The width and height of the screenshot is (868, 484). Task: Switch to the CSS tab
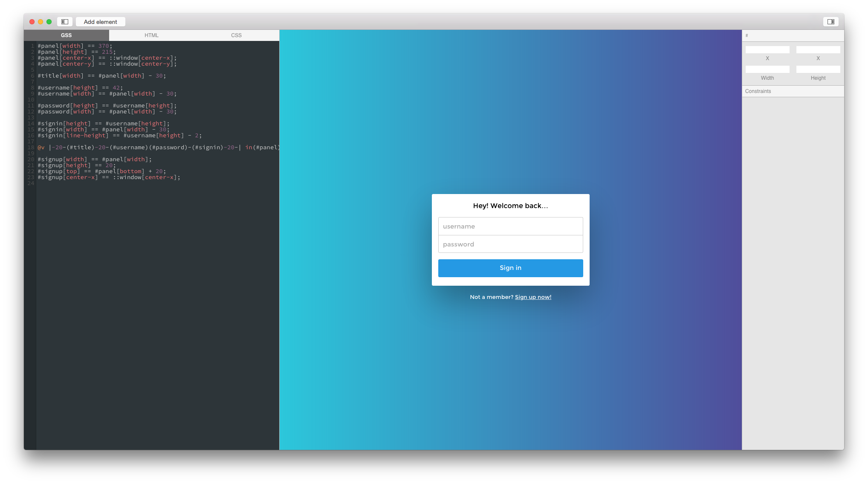pos(236,35)
